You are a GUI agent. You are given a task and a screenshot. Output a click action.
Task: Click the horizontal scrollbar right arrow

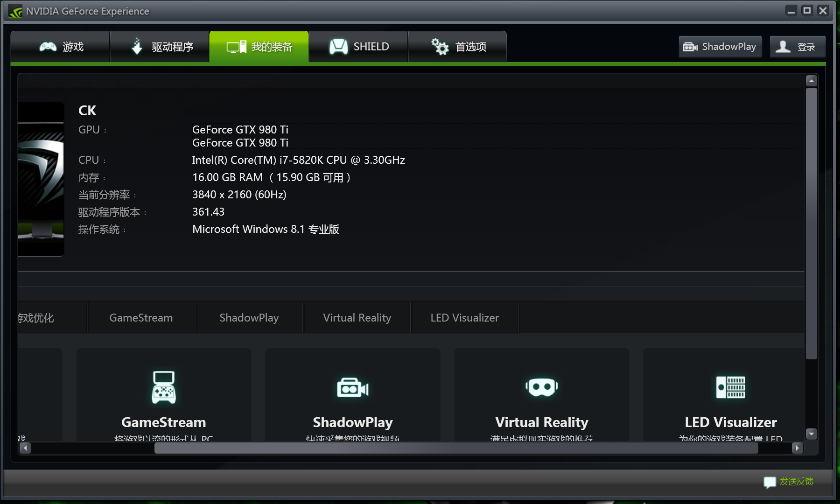coord(797,448)
